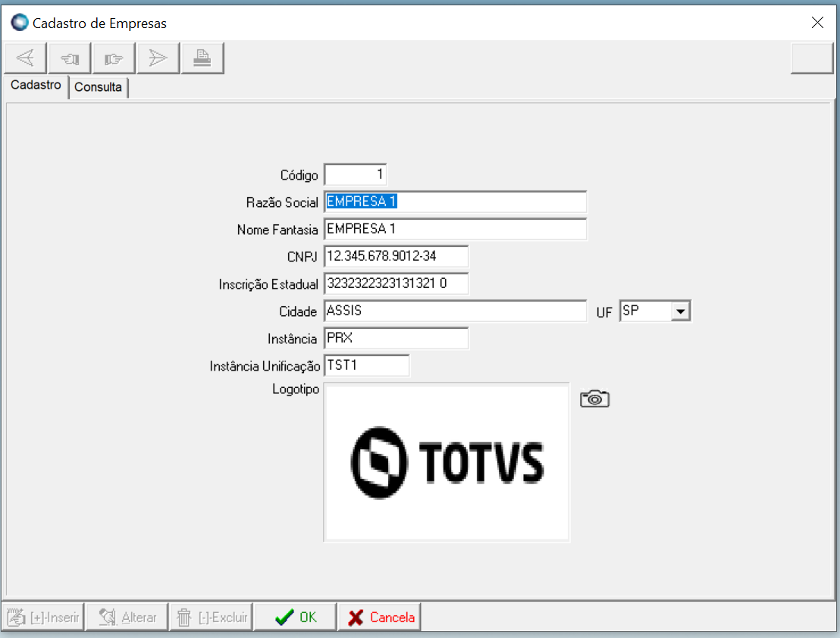This screenshot has width=840, height=638.
Task: Click the Código label text
Action: (299, 175)
